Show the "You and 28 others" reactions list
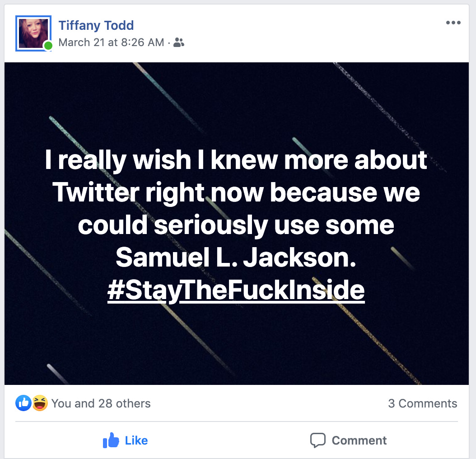 101,403
